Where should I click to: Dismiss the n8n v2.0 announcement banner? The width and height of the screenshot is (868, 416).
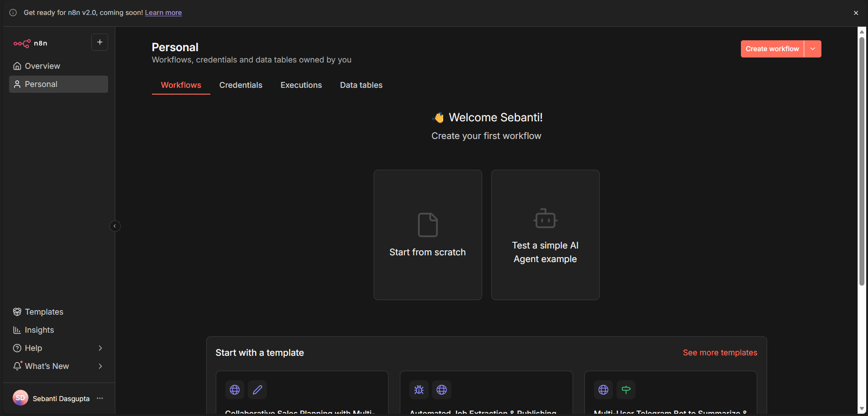click(x=856, y=13)
